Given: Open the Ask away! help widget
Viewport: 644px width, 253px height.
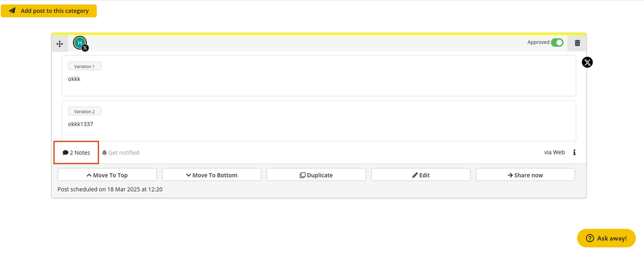Looking at the screenshot, I should [606, 238].
